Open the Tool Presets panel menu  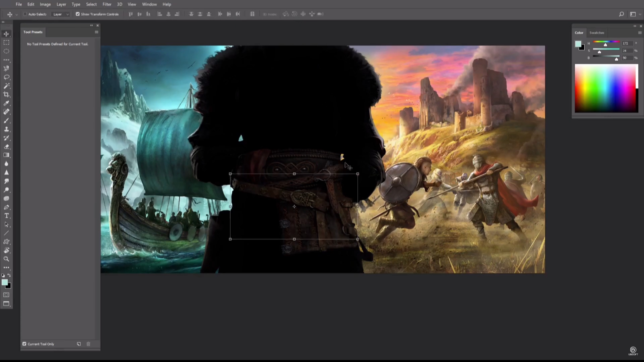click(96, 32)
